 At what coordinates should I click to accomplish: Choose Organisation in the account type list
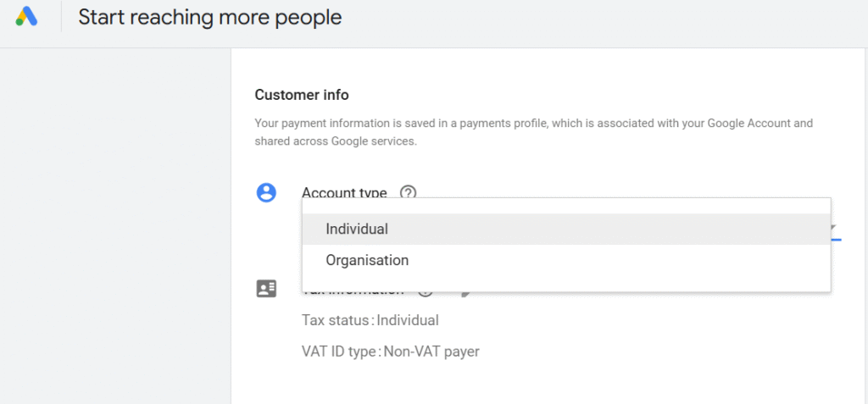367,260
